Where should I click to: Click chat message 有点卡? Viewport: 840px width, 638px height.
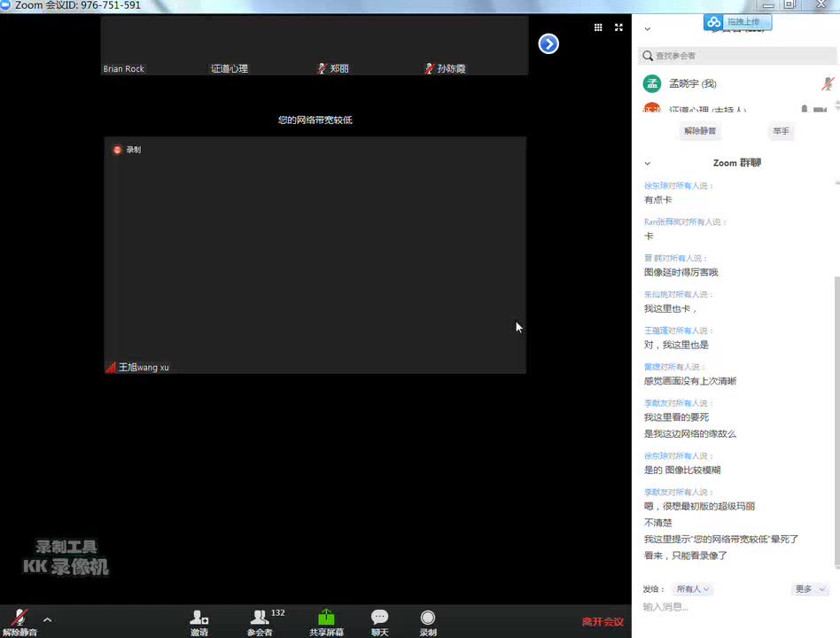657,199
